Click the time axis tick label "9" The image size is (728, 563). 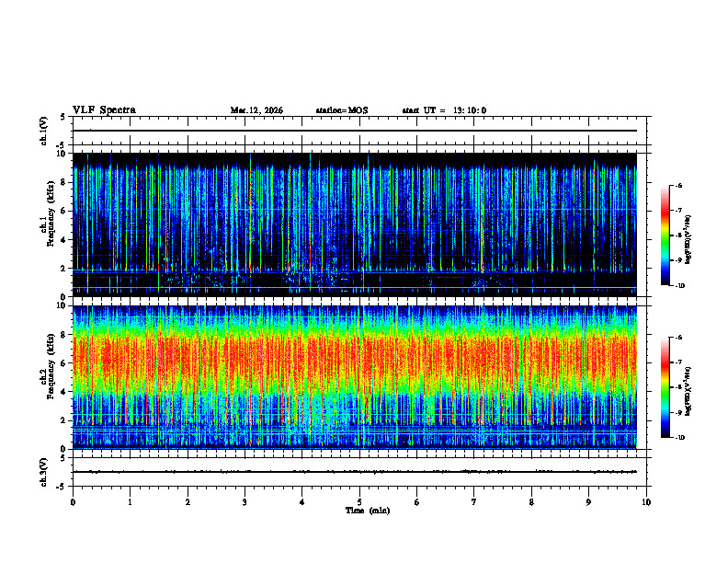(x=588, y=502)
